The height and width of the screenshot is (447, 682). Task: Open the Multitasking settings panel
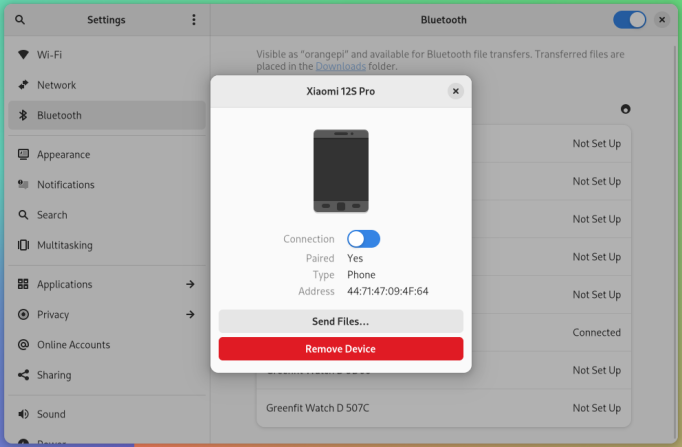tap(107, 245)
